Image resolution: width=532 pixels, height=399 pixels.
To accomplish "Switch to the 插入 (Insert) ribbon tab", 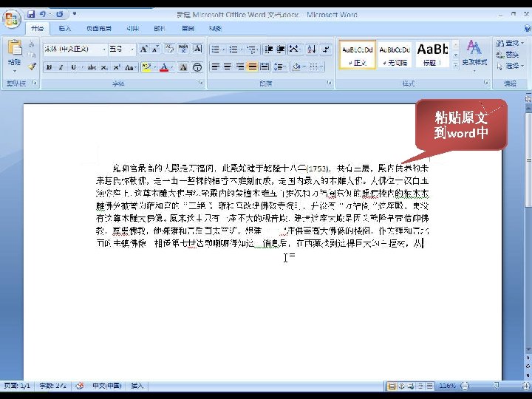I will coord(64,29).
